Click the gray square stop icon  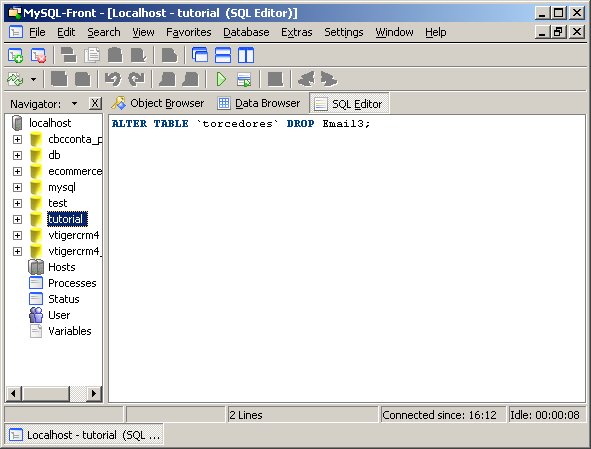pos(275,80)
